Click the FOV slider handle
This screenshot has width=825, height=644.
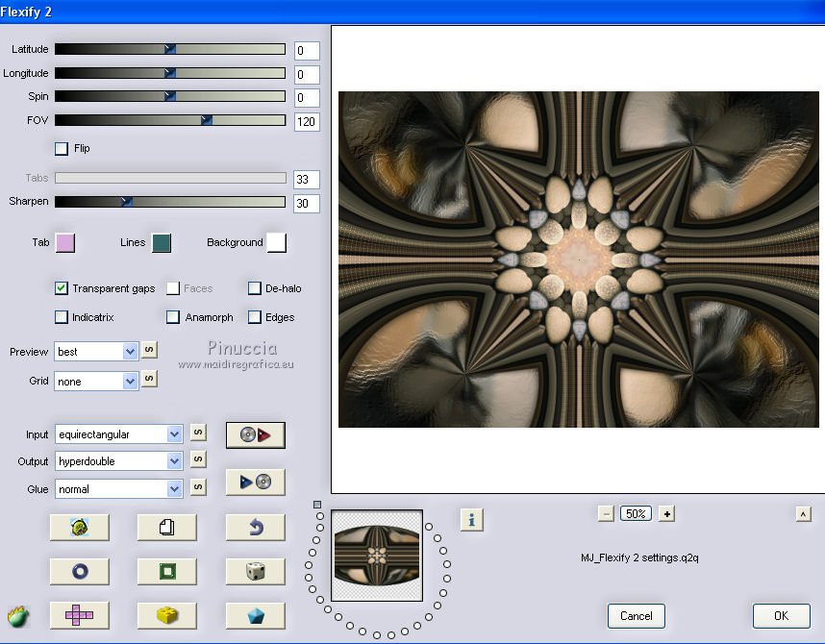pyautogui.click(x=206, y=120)
